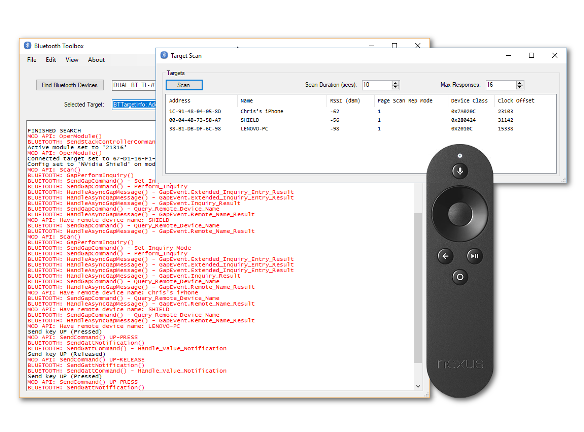The image size is (584, 432).
Task: Select the LENOVO-PC device in targets list
Action: (x=254, y=129)
